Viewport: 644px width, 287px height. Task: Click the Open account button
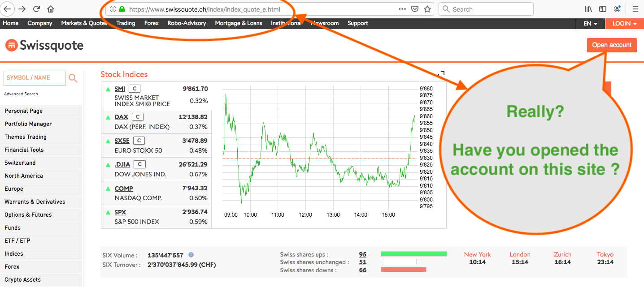click(x=612, y=45)
